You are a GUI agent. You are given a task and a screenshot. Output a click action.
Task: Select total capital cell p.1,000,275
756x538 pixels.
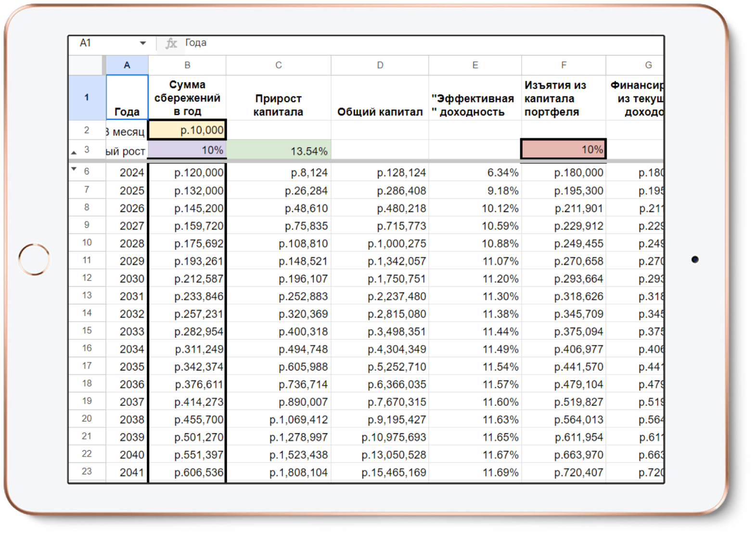click(380, 243)
